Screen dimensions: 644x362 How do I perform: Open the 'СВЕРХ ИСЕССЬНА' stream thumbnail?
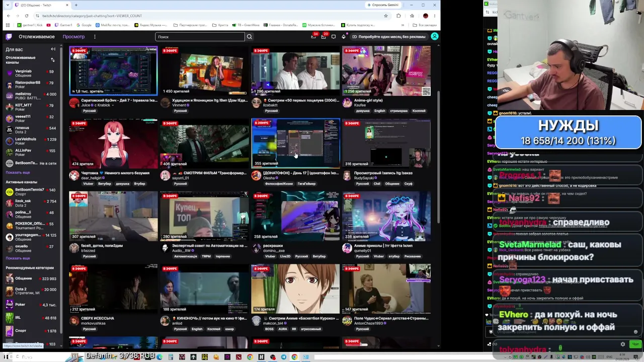click(x=113, y=289)
